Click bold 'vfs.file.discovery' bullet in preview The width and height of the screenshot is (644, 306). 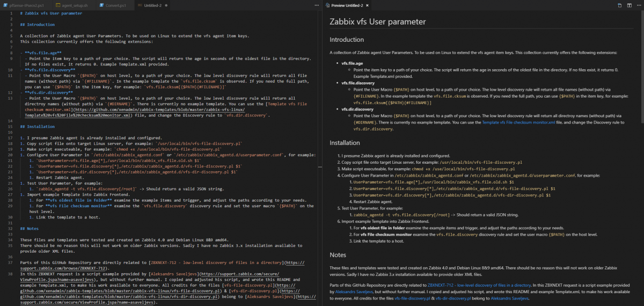point(358,83)
